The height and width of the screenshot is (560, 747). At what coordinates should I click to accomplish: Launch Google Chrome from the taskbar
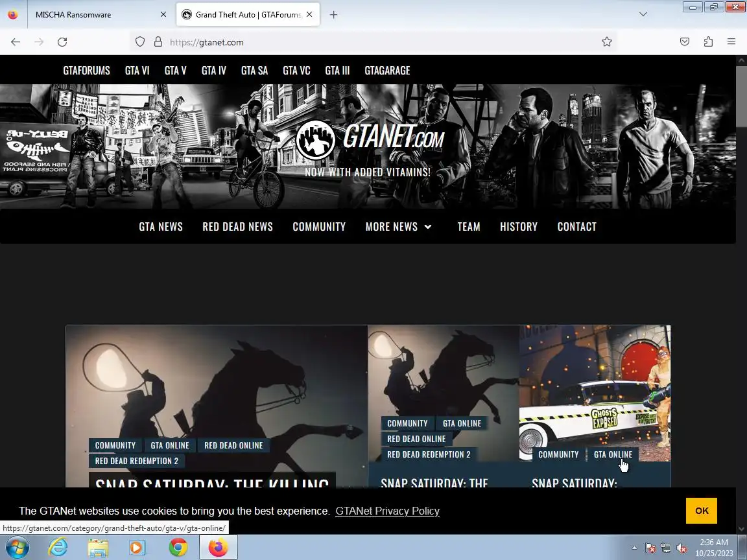click(x=178, y=548)
